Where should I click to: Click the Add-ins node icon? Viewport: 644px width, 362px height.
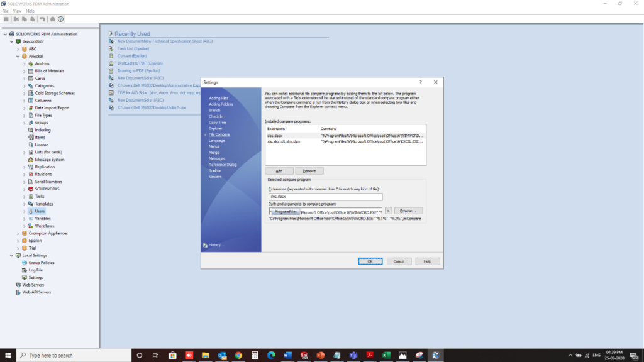pyautogui.click(x=31, y=63)
